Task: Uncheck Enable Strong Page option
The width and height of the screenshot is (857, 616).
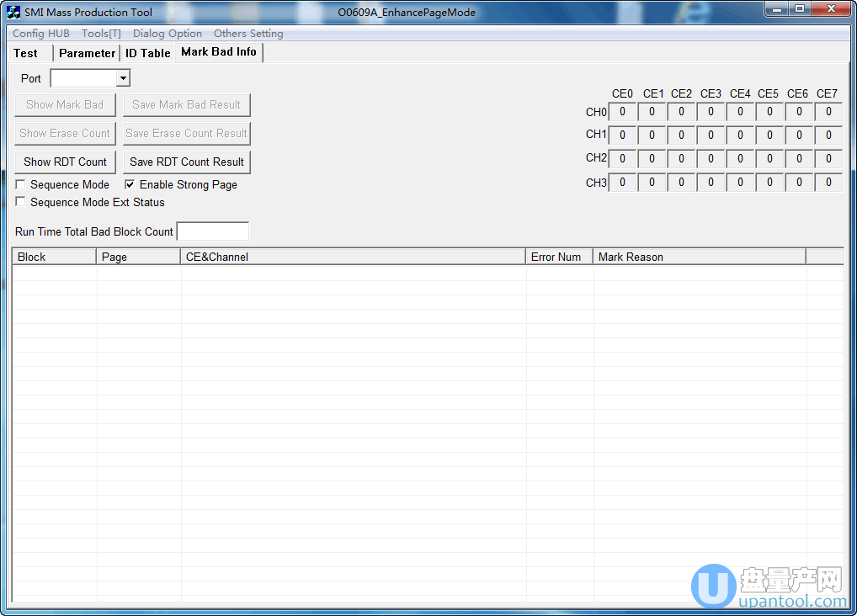Action: (130, 184)
